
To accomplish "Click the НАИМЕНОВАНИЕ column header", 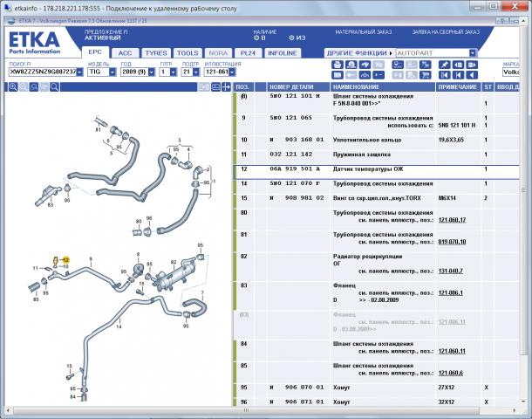I will click(383, 87).
